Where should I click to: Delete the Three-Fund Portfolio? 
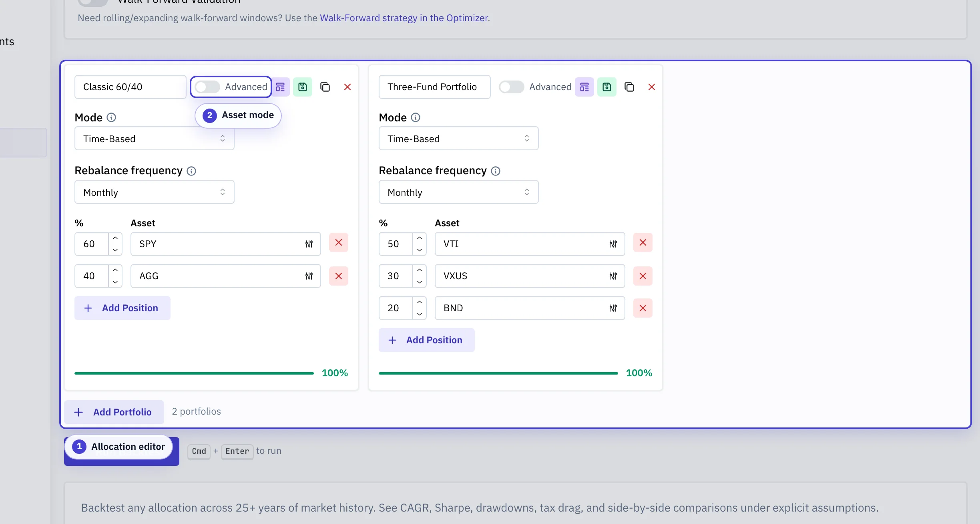[652, 87]
